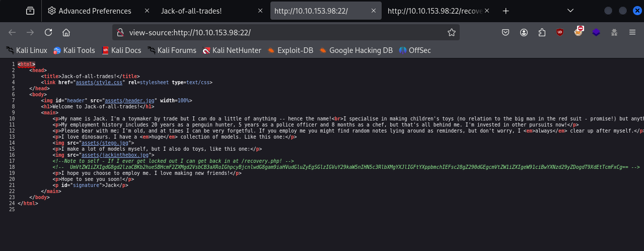Open the home page
The image size is (644, 251).
pos(66,32)
